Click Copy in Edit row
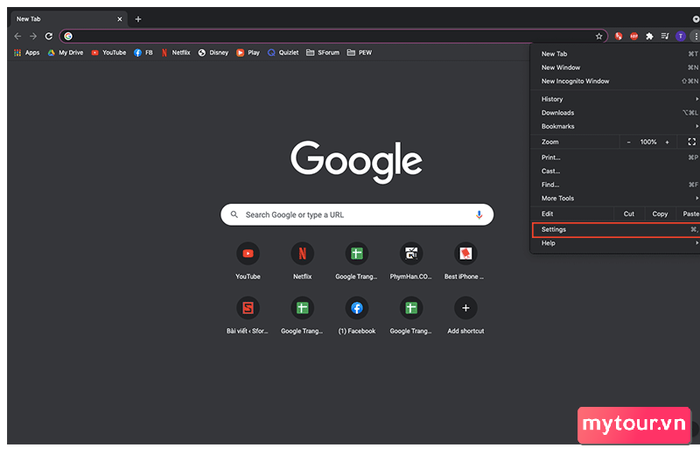 coord(660,214)
